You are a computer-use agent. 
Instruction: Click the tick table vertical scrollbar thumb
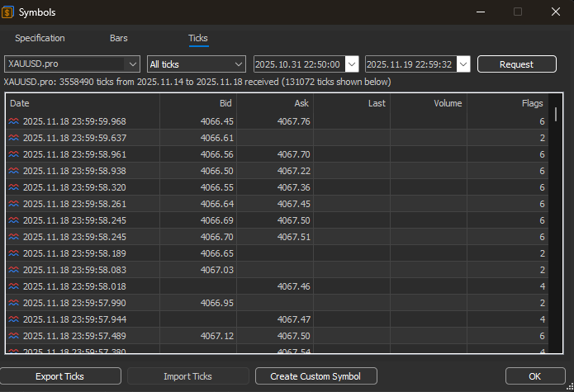click(555, 114)
